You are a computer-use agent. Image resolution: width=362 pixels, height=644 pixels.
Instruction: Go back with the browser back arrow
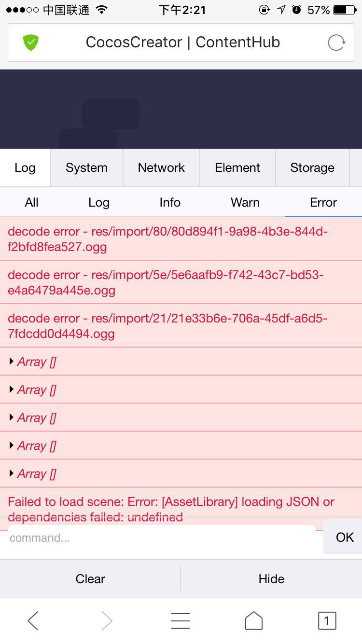(x=33, y=621)
